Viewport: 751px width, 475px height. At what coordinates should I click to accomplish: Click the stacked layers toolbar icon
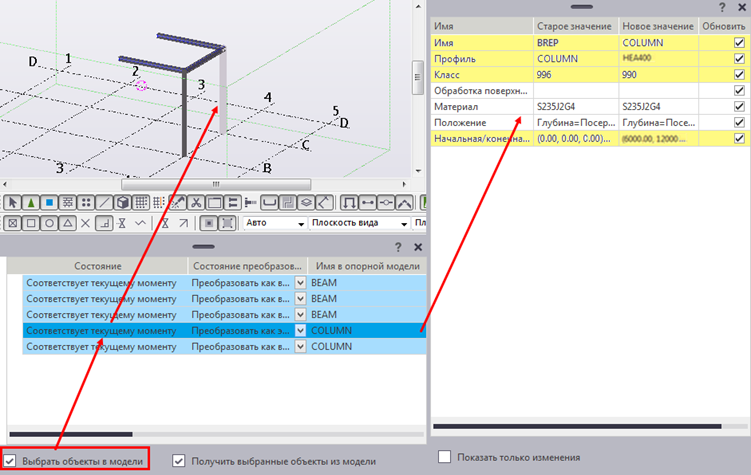pos(305,203)
